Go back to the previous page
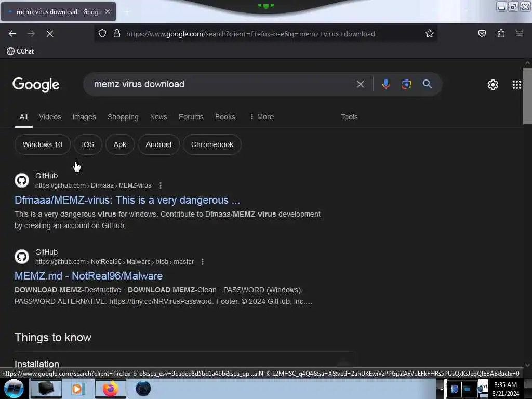Image resolution: width=532 pixels, height=399 pixels. pos(12,34)
